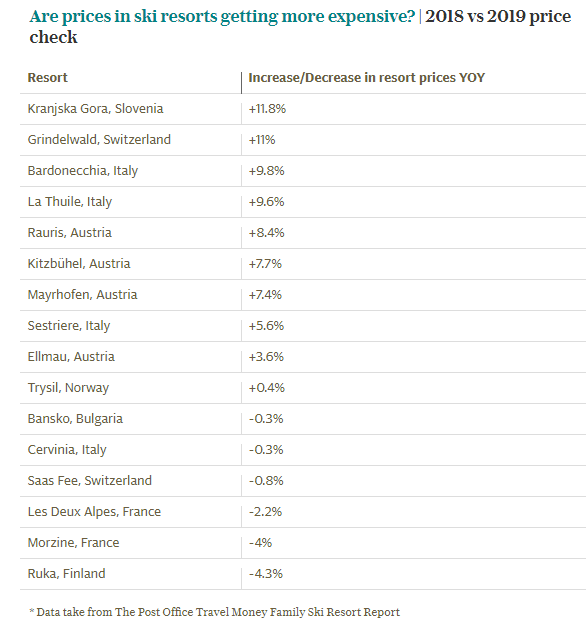
Task: Click the 'Resort' column header
Action: tap(47, 77)
